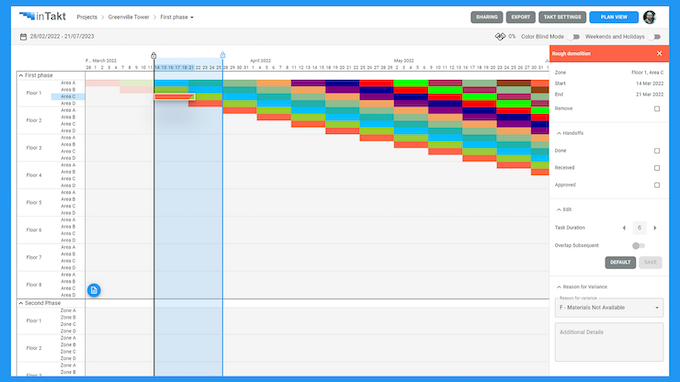The width and height of the screenshot is (680, 382).
Task: Switch to PLAN VIEW
Action: (614, 17)
